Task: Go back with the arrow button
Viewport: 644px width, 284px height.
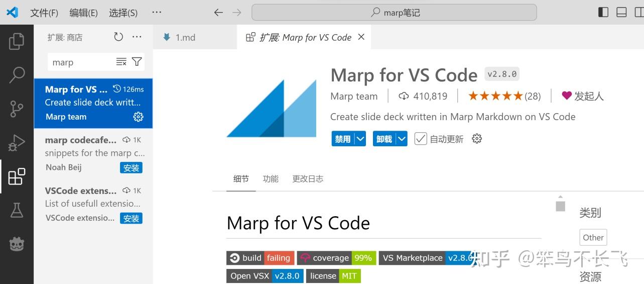Action: click(218, 13)
